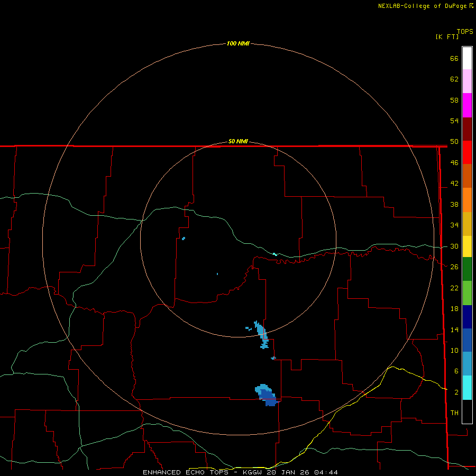
Task: Click the 50 NMI range ring label
Action: tap(238, 141)
